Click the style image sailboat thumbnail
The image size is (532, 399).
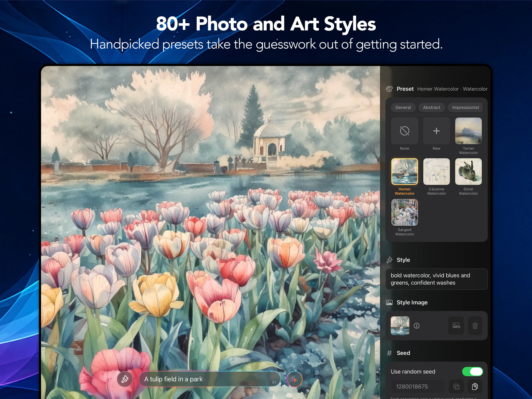[400, 326]
